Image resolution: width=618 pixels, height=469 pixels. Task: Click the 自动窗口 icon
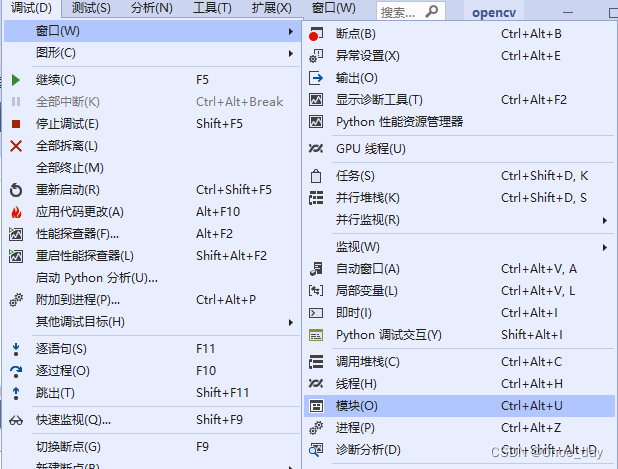pyautogui.click(x=316, y=269)
